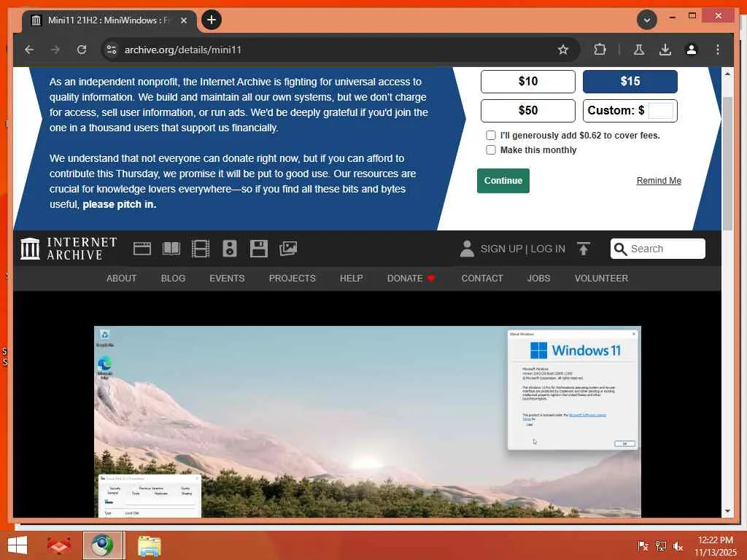Open JOBS nav item

(x=538, y=278)
